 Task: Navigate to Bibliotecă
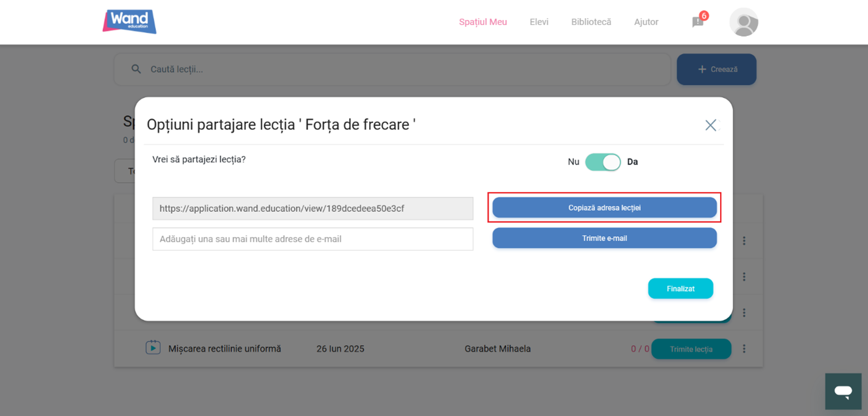click(x=591, y=22)
